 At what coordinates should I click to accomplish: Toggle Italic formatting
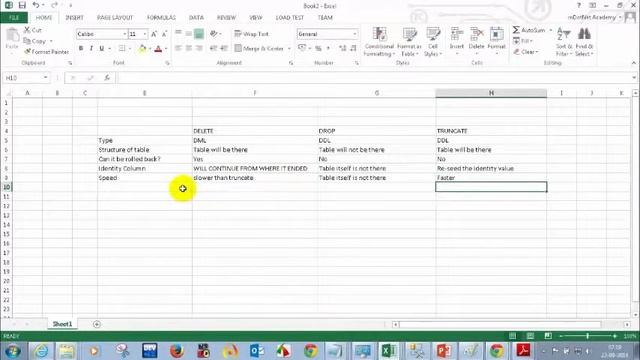[91, 48]
